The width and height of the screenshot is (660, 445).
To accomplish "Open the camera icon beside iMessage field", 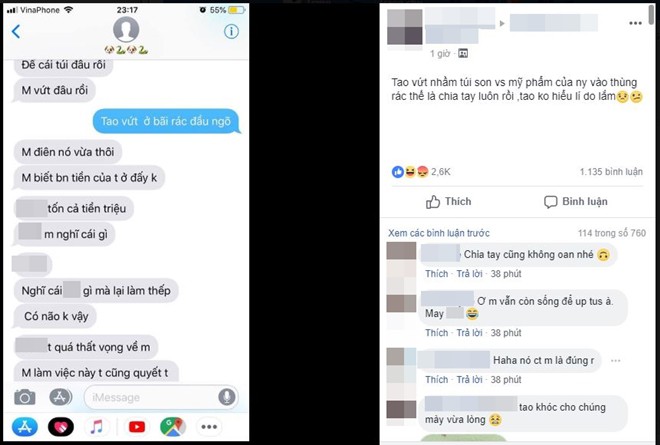I will [x=25, y=397].
